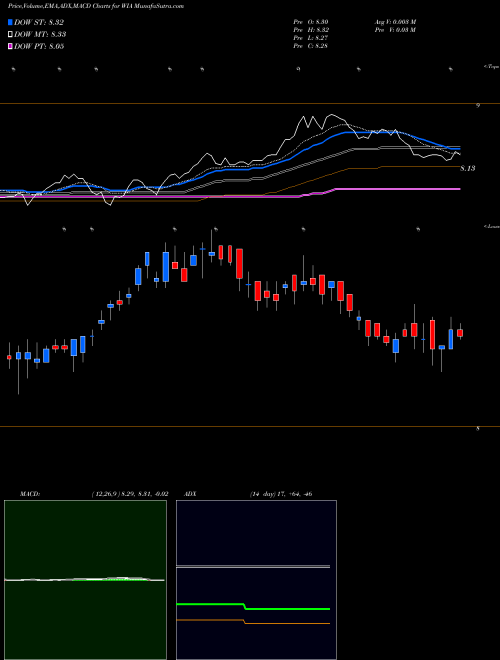Click the ADX panel title

tap(190, 494)
